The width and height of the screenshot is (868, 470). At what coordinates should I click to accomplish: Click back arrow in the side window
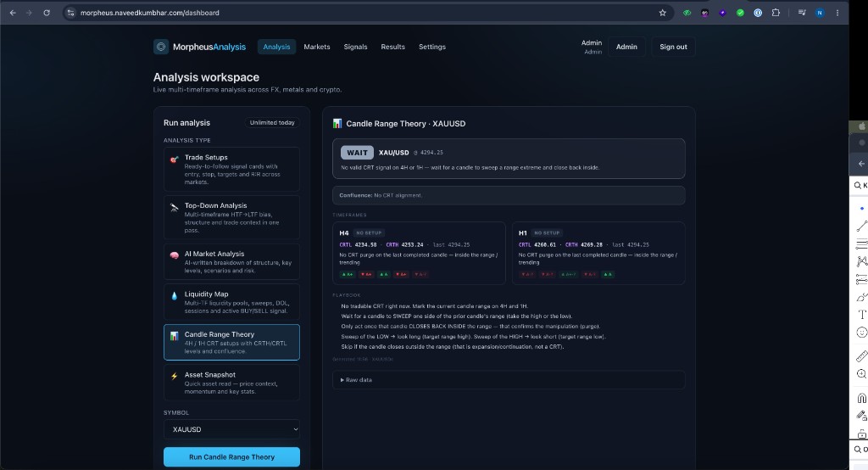[861, 164]
